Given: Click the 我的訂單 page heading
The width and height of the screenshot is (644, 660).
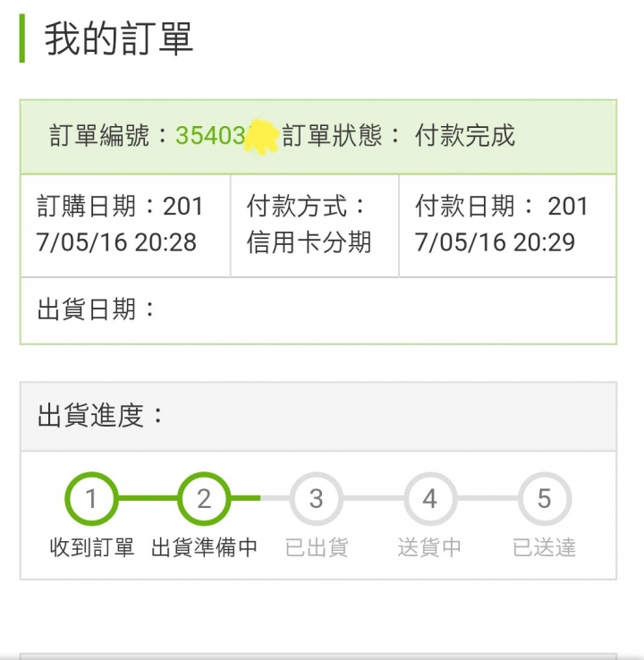Looking at the screenshot, I should pos(119,39).
